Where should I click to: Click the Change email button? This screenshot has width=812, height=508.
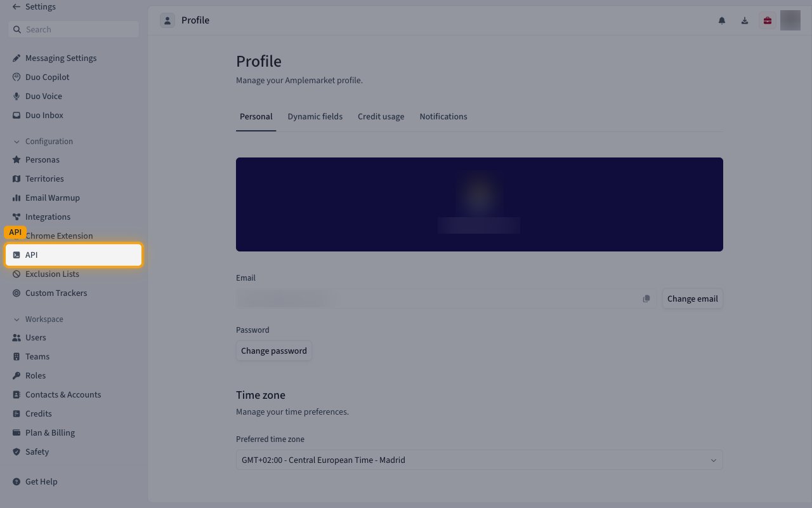693,298
